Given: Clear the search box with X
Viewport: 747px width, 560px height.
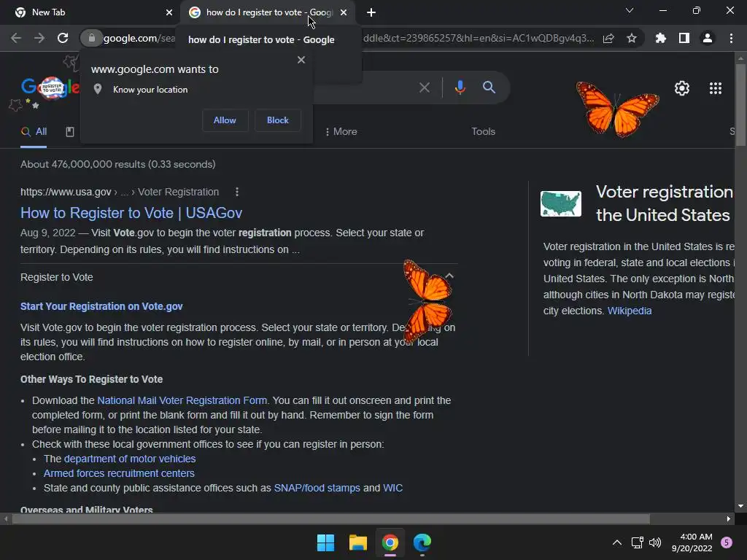Looking at the screenshot, I should [x=425, y=87].
